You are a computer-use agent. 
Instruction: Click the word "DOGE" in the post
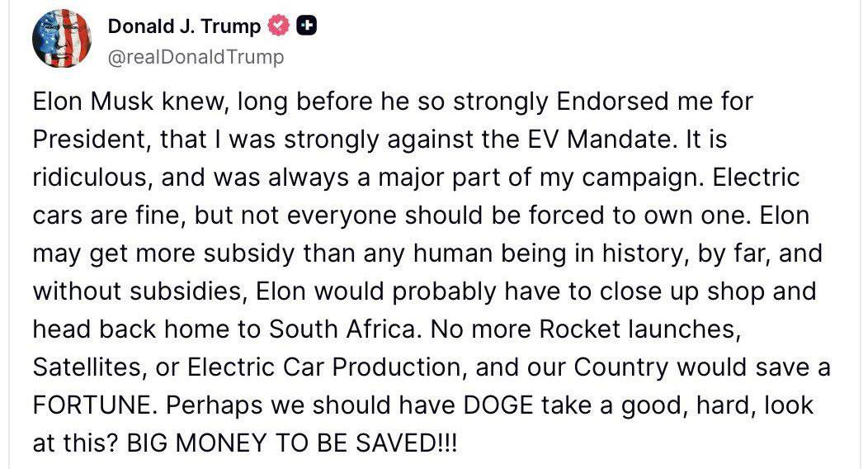coord(498,405)
